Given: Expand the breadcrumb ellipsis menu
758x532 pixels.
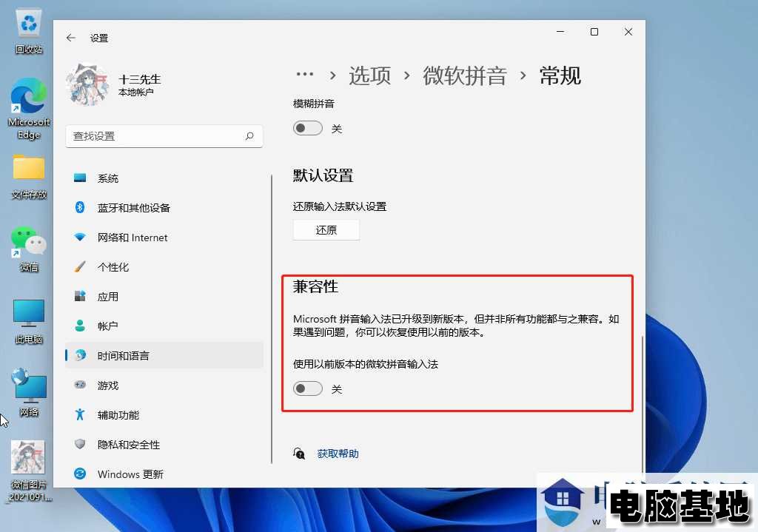Looking at the screenshot, I should (x=304, y=75).
